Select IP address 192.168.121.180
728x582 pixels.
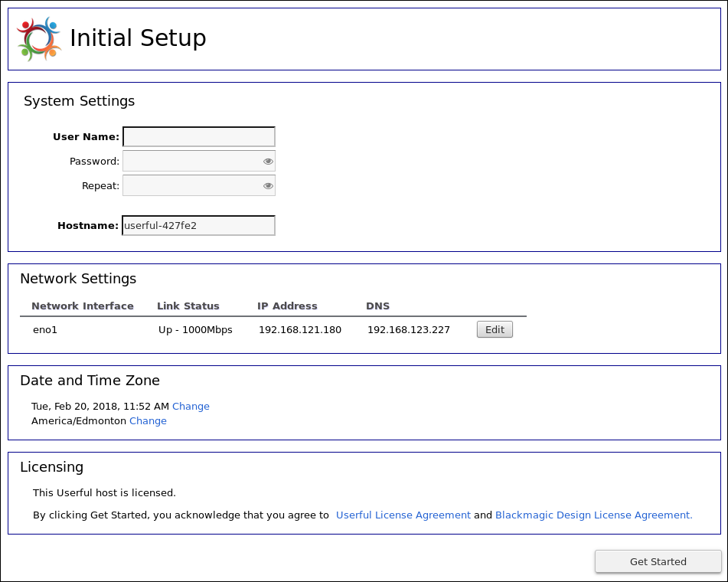click(x=300, y=330)
